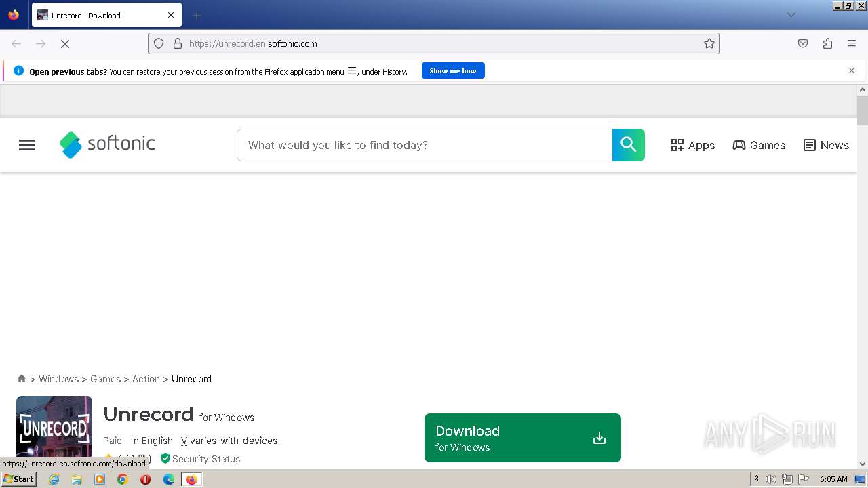Click the page vertical scrollbar thumb
Screen dimensions: 868x488
click(863, 110)
